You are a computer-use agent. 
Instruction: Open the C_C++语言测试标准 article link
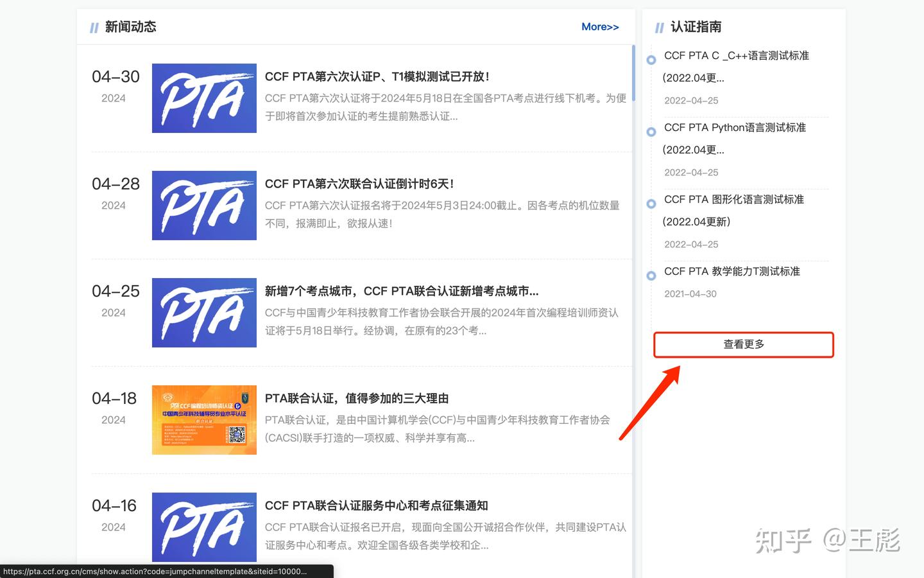coord(736,56)
